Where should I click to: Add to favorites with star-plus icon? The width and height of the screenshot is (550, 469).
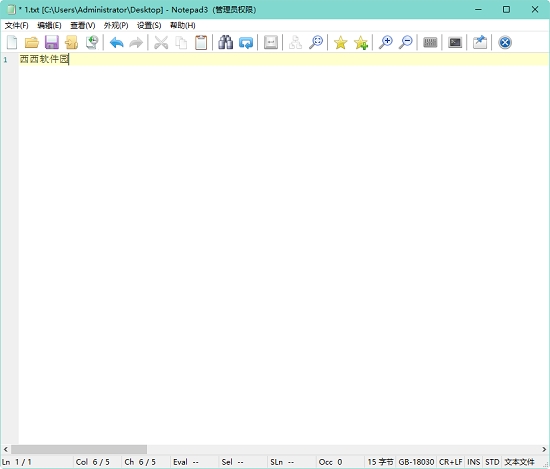coord(361,42)
